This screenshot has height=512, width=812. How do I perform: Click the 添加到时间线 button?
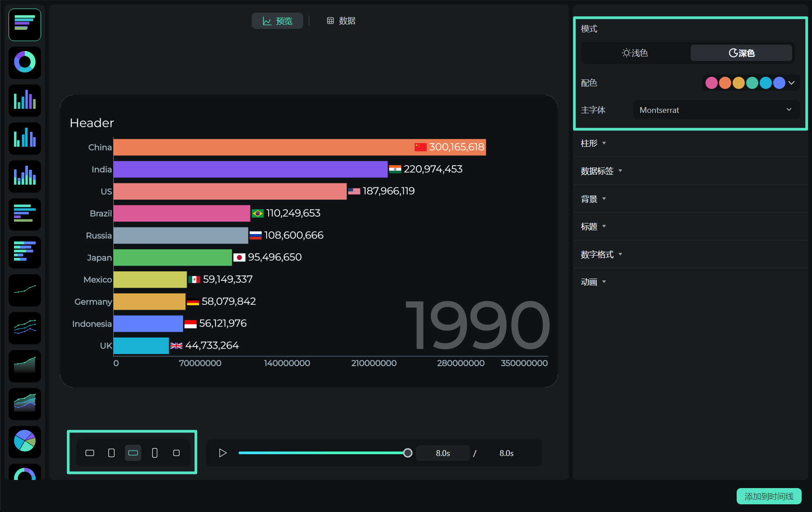tap(769, 496)
